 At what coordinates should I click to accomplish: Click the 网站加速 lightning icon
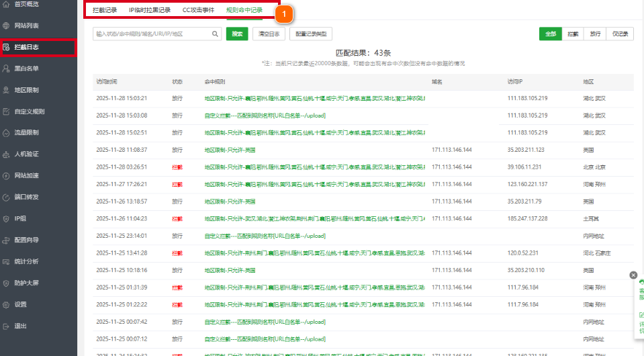[x=6, y=176]
